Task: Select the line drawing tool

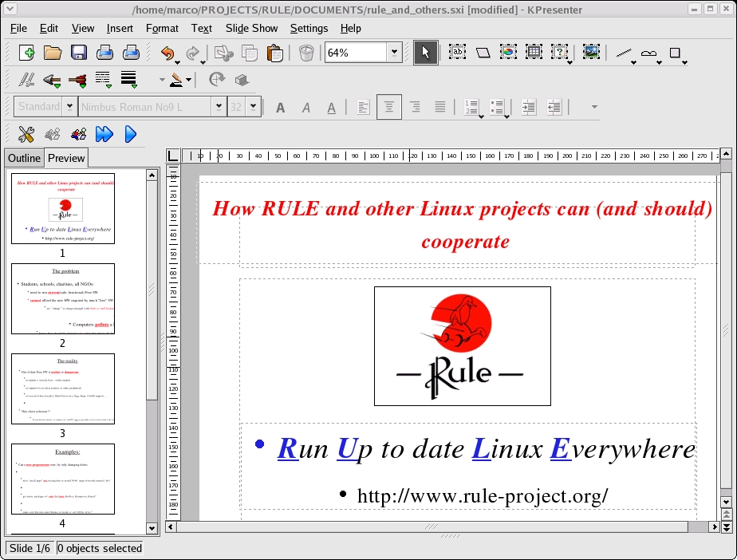Action: (x=623, y=53)
